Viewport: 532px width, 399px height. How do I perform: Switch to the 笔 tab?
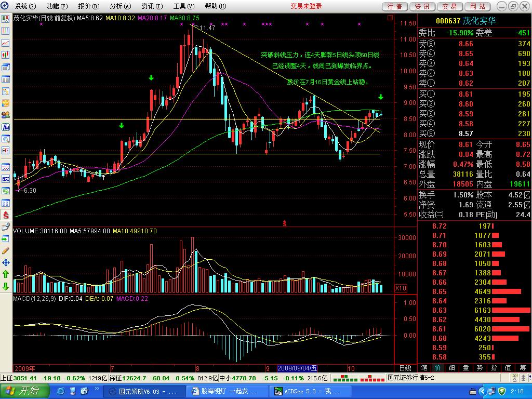click(x=424, y=368)
